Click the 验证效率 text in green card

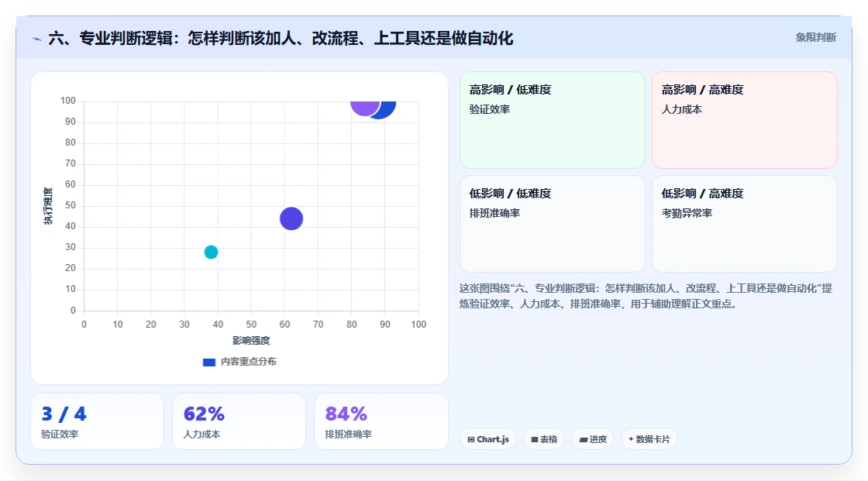click(x=490, y=109)
